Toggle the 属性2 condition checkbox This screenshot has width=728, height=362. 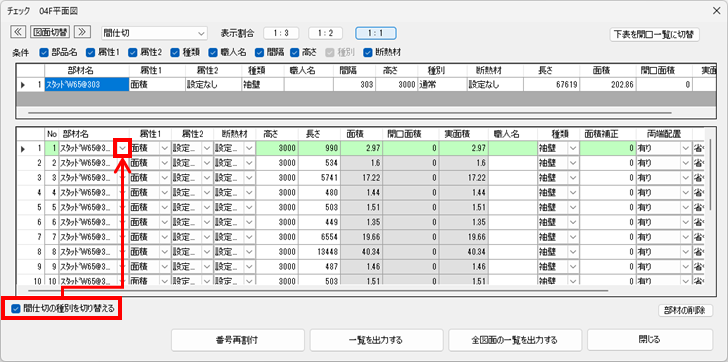click(132, 52)
